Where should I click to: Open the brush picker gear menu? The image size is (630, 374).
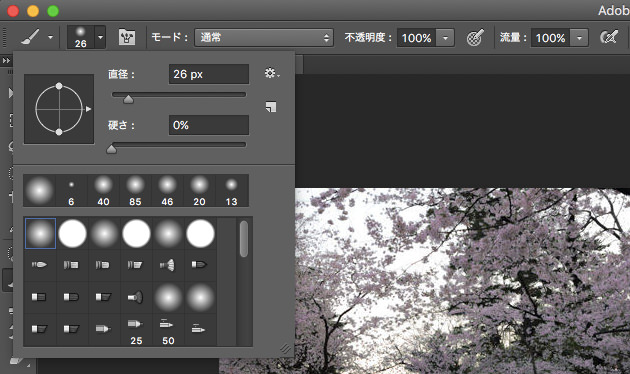[272, 74]
